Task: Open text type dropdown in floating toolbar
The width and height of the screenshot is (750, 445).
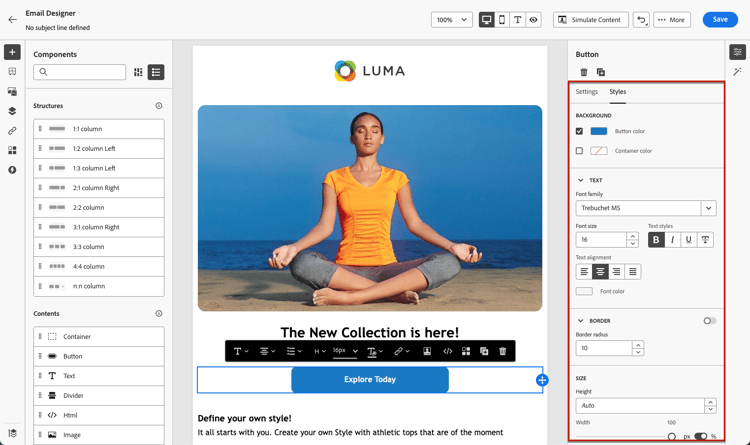Action: coord(241,351)
